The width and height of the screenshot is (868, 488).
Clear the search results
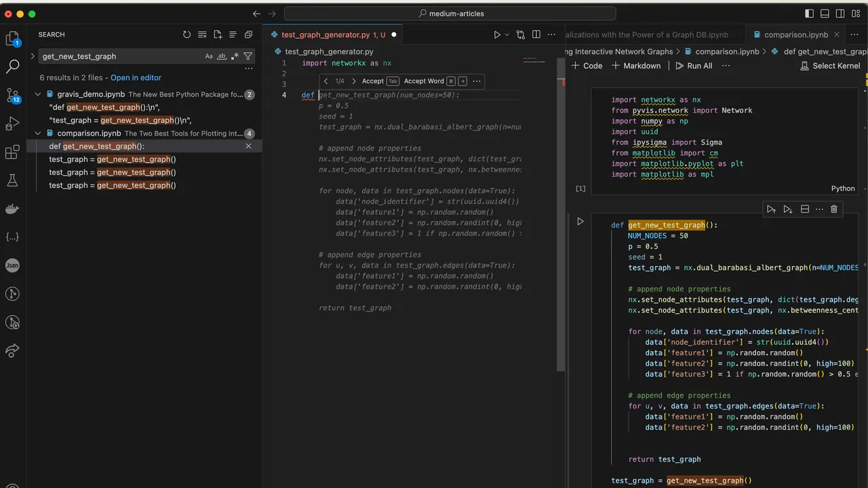coord(202,35)
